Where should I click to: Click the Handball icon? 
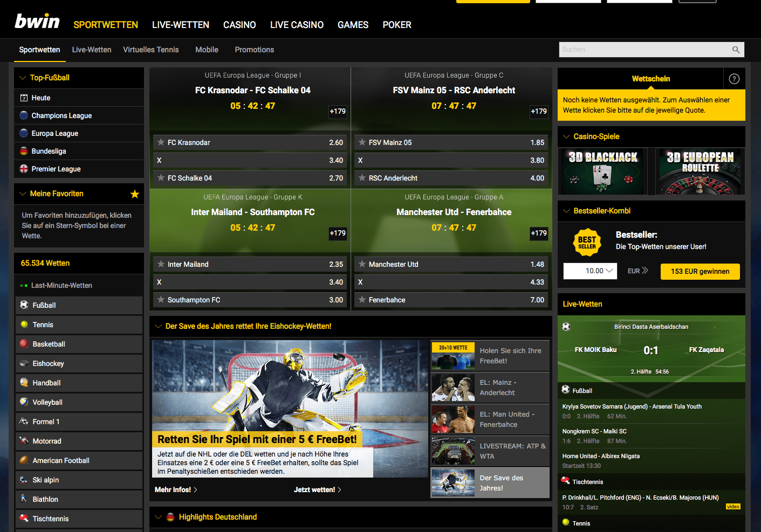tap(24, 382)
